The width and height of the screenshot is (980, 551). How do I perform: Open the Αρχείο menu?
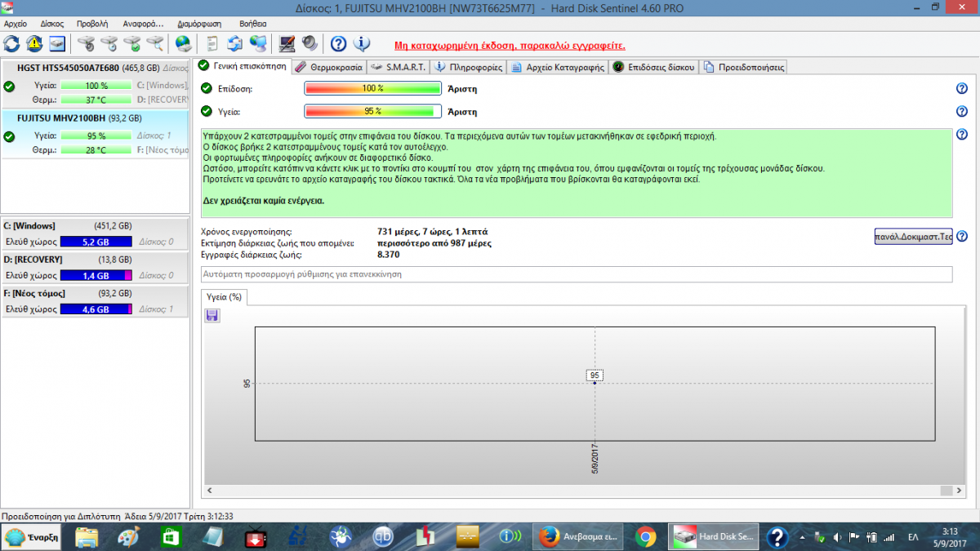tap(16, 24)
